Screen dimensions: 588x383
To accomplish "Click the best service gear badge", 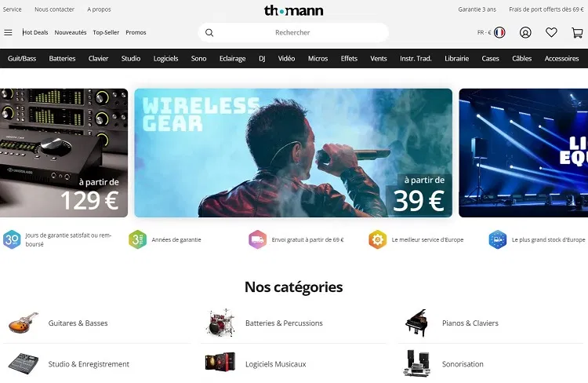I will pos(377,239).
